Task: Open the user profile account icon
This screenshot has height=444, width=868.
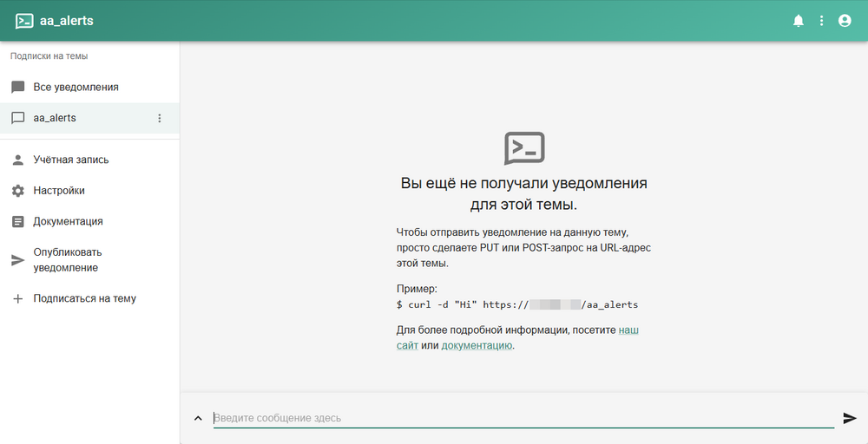Action: [845, 21]
